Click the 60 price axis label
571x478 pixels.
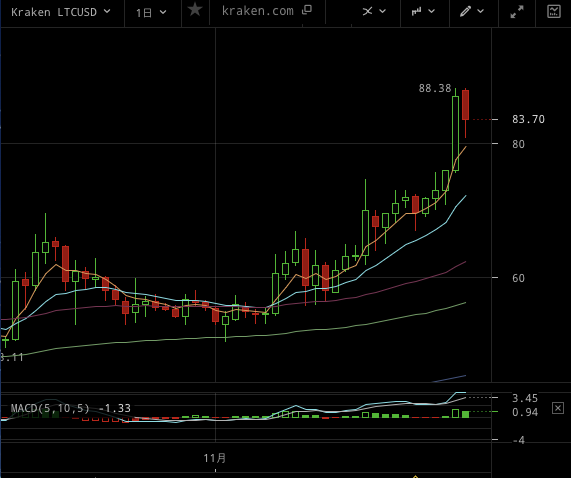click(x=519, y=278)
